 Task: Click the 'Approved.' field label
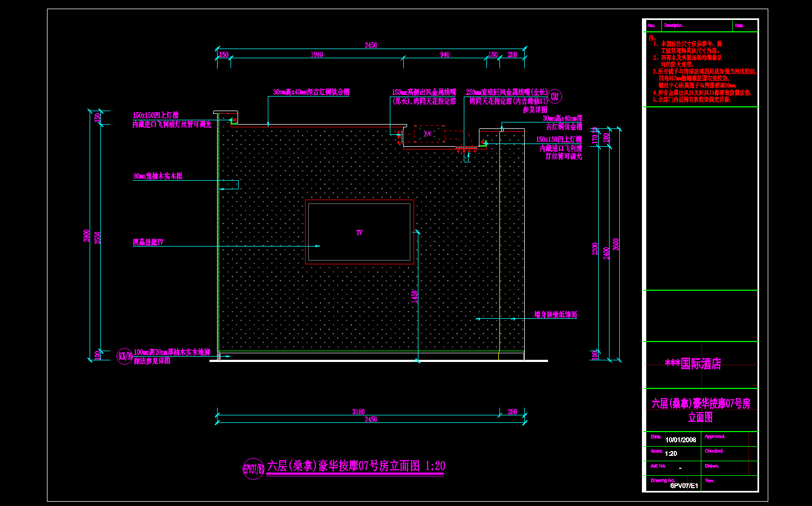(715, 436)
